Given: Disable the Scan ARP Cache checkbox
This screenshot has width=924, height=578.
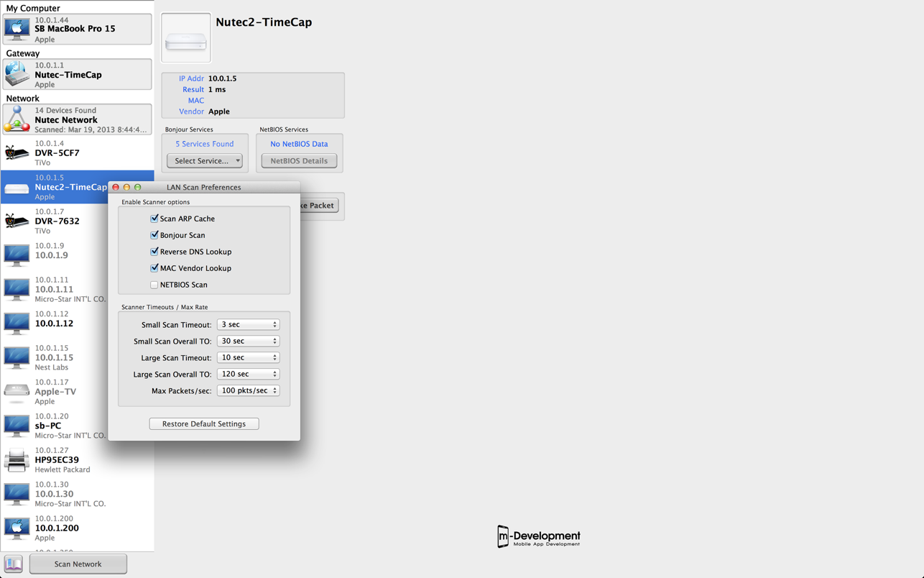Looking at the screenshot, I should tap(154, 219).
